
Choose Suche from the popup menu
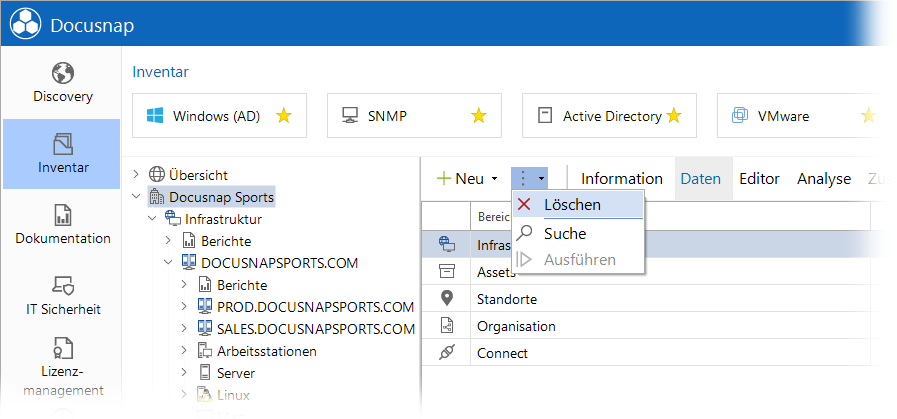click(578, 234)
